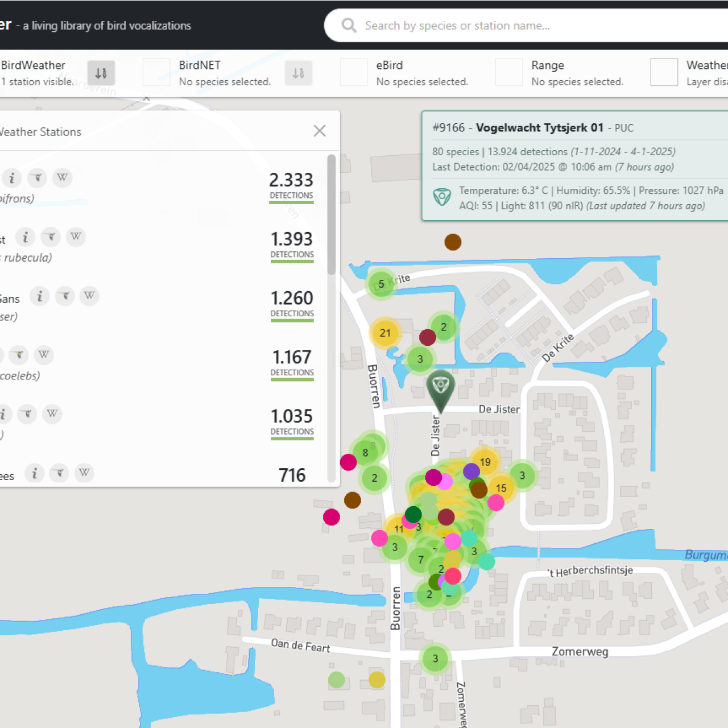Open the cluster marker labeled 5
This screenshot has width=728, height=728.
tap(381, 284)
